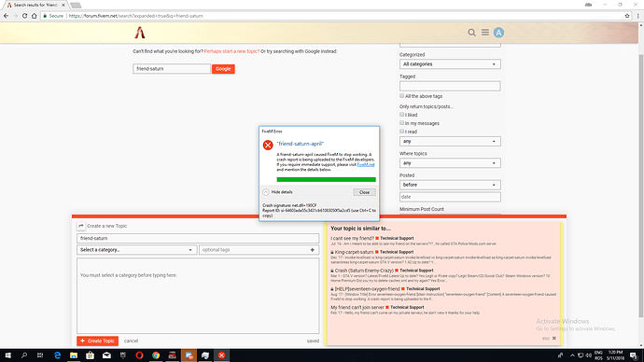Image resolution: width=644 pixels, height=362 pixels.
Task: Open the Posted 'before' dropdown
Action: coord(450,185)
